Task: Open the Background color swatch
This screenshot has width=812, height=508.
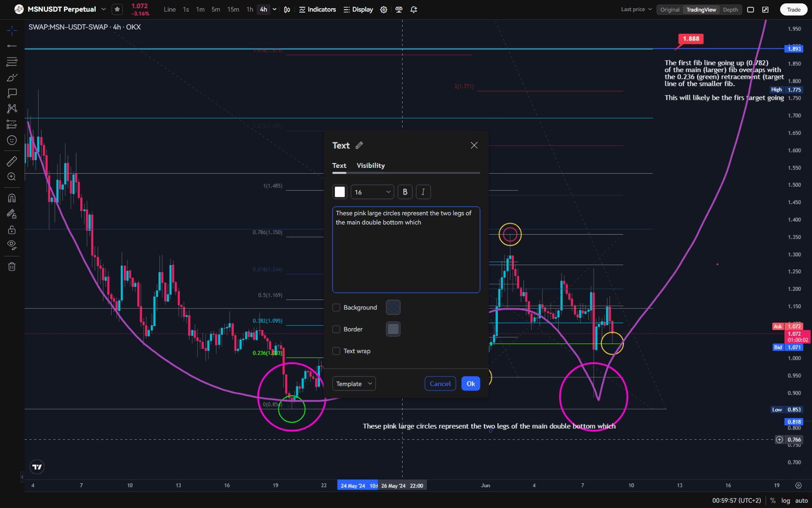Action: pyautogui.click(x=393, y=308)
